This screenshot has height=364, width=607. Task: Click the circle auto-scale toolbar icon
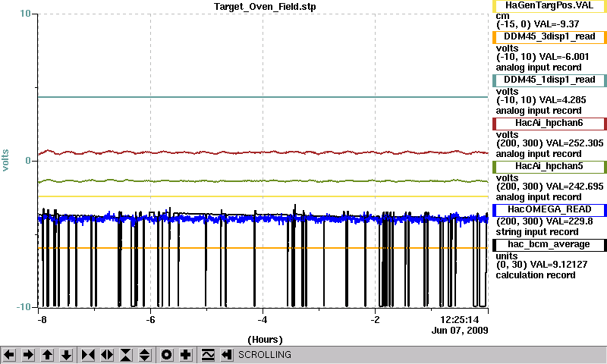(167, 355)
